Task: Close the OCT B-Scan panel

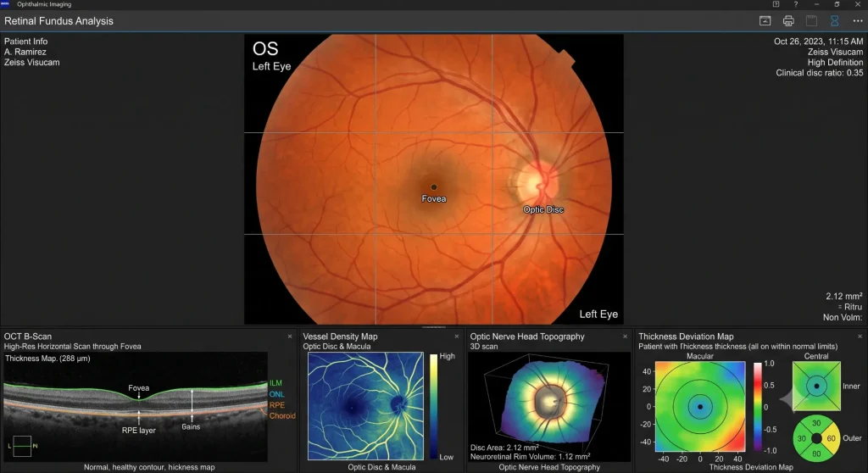Action: (x=290, y=337)
